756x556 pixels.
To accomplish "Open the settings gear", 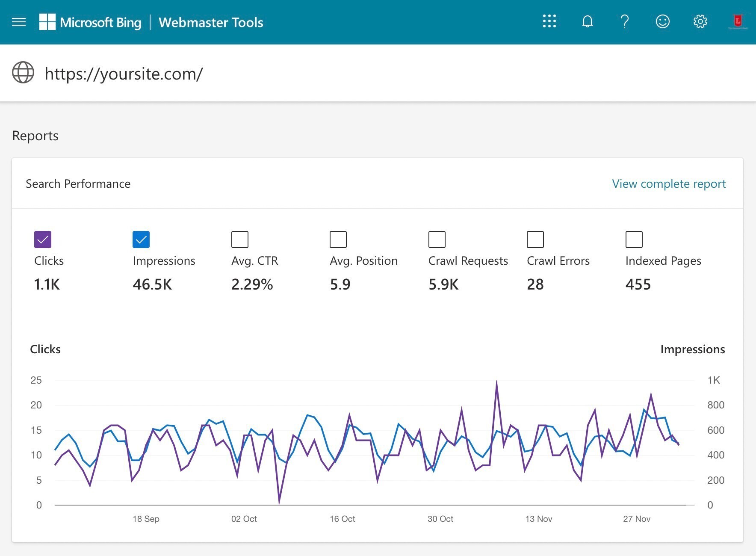I will [x=700, y=21].
